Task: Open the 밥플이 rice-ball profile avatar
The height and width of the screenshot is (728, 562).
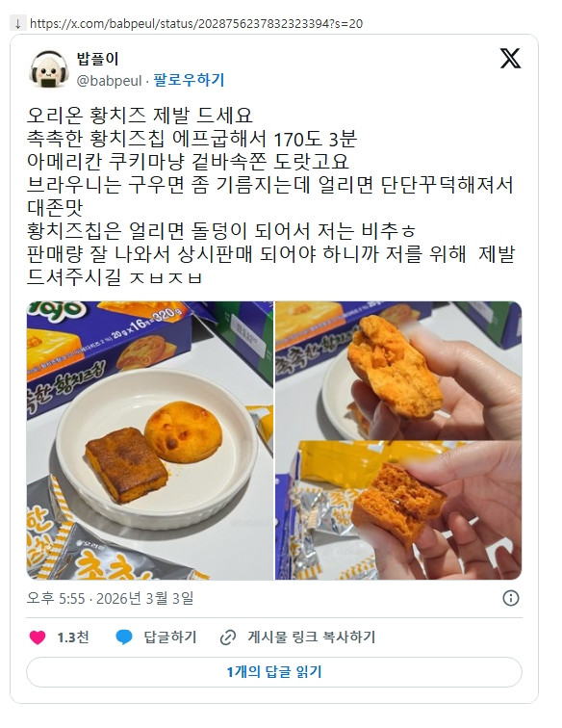Action: 49,69
